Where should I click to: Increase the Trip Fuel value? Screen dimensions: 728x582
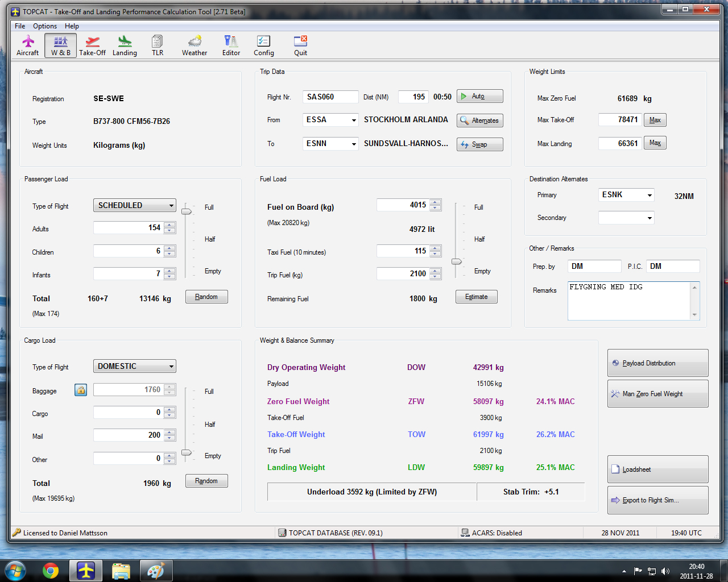pos(436,271)
